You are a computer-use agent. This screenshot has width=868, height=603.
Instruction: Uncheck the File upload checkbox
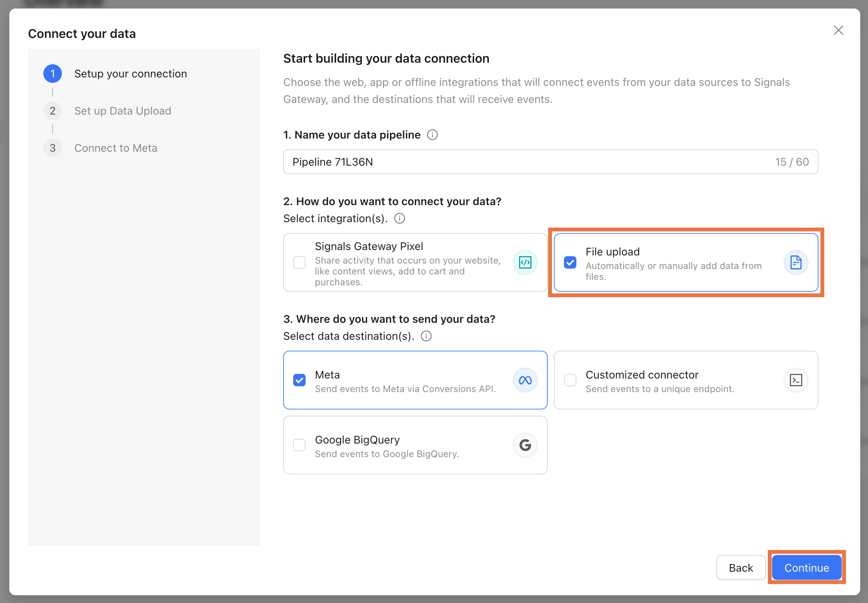[x=570, y=262]
